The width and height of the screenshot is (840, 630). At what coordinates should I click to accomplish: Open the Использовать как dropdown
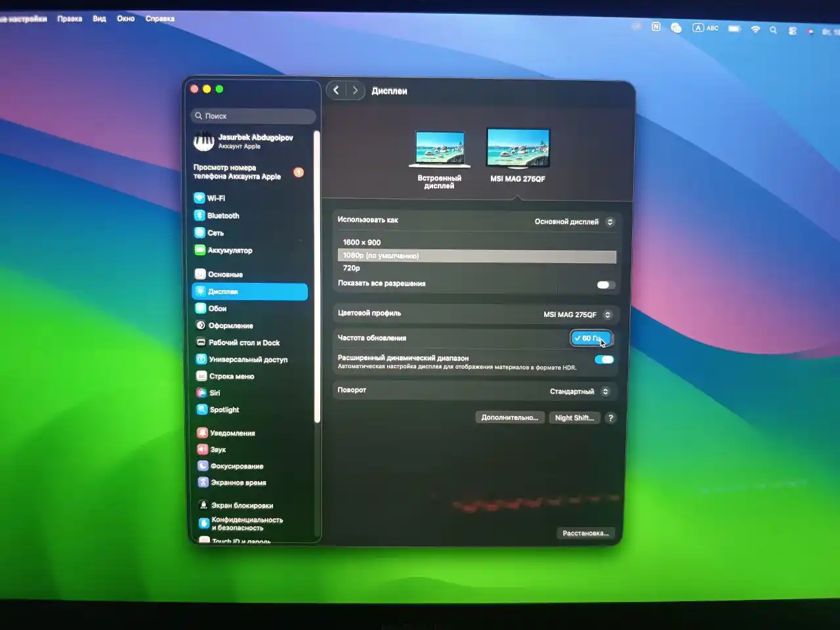click(574, 222)
